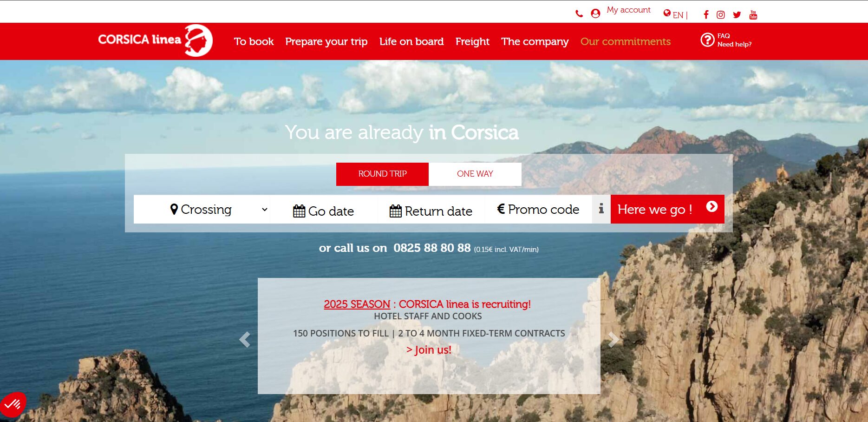Open the Life on board menu
Image resolution: width=868 pixels, height=422 pixels.
[x=411, y=42]
